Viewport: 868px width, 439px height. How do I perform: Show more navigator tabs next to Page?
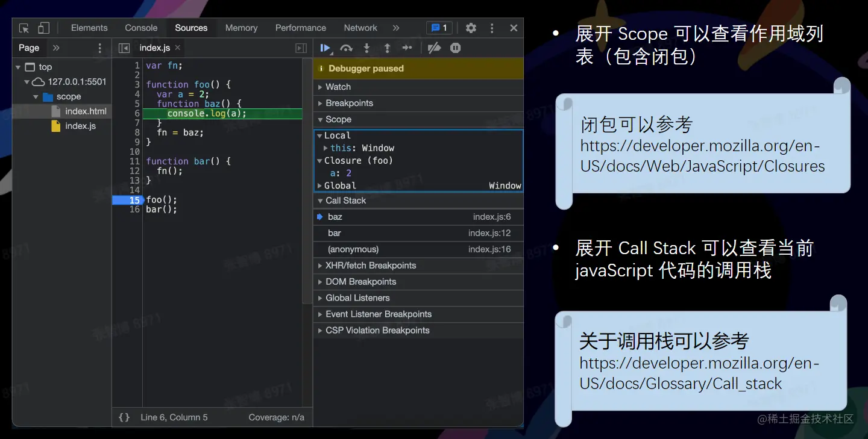click(56, 48)
